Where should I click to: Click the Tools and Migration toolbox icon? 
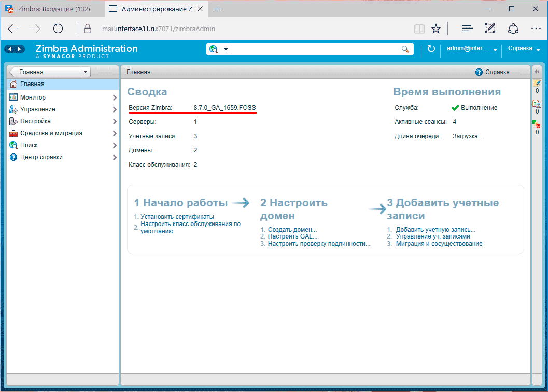(x=13, y=133)
